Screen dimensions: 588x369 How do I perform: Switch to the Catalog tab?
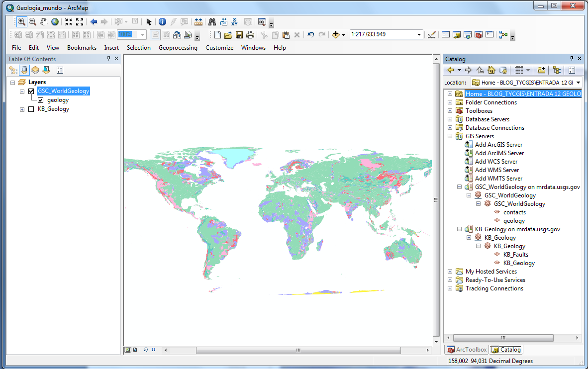506,350
